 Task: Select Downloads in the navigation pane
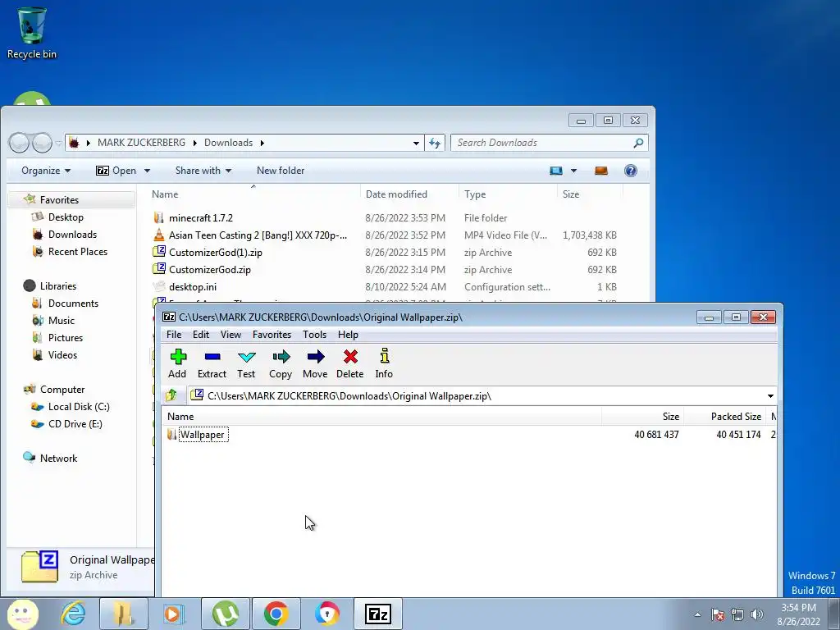coord(72,234)
